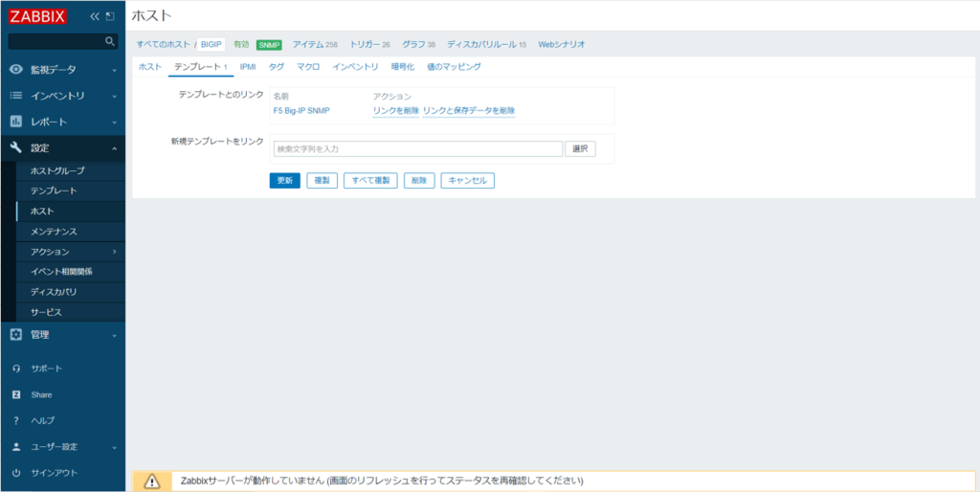This screenshot has height=492, width=980.
Task: Click the hide-sidebar icon next to the collapse arrows
Action: coord(110,16)
